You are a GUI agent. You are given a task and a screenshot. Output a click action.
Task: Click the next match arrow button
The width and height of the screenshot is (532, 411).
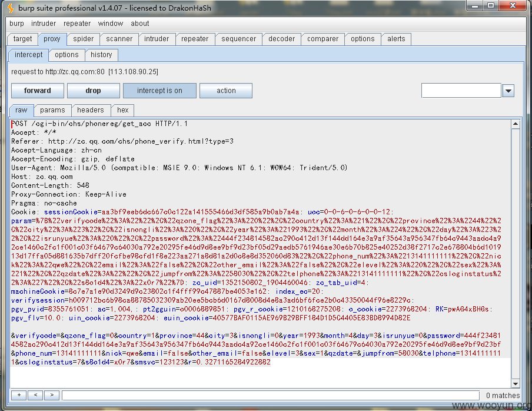pyautogui.click(x=52, y=395)
